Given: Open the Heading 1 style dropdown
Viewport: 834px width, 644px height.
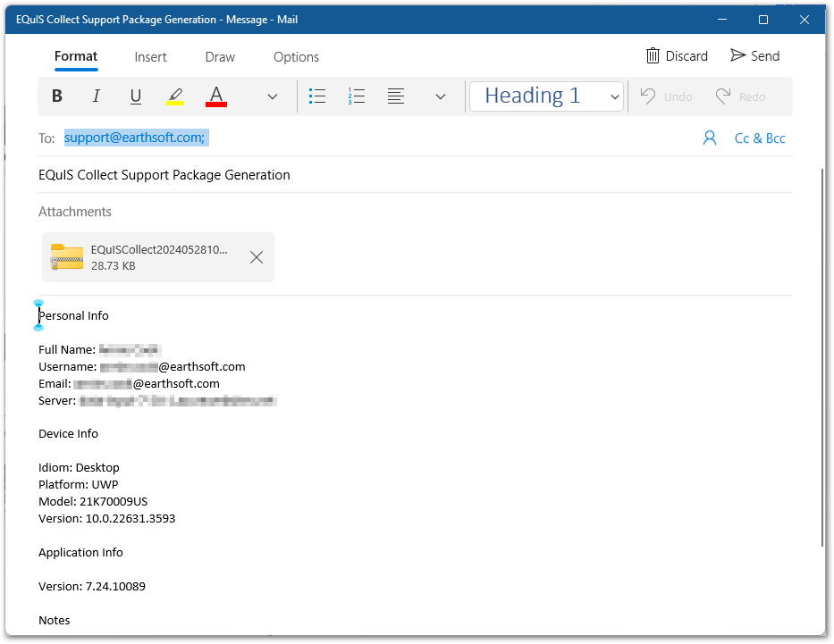Looking at the screenshot, I should click(x=545, y=96).
